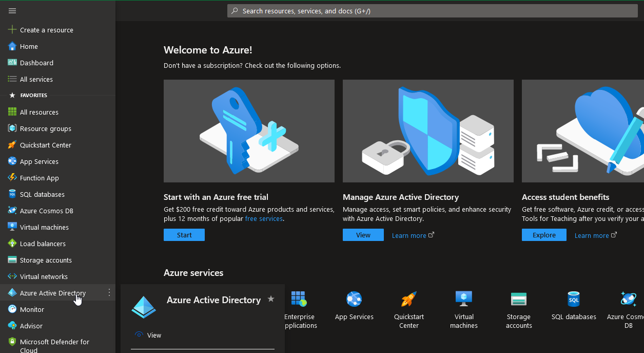Viewport: 644px width, 353px height.
Task: Click 'Start with an Azure free trial' heading
Action: [x=216, y=197]
